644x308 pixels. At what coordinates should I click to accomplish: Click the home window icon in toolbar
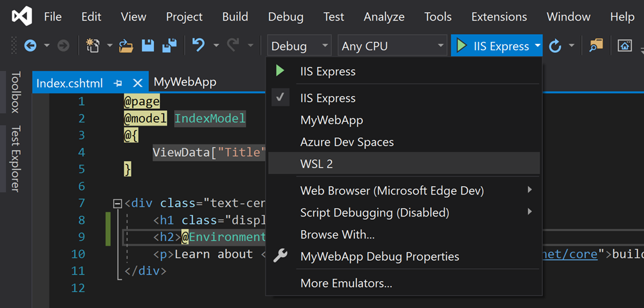pyautogui.click(x=625, y=46)
